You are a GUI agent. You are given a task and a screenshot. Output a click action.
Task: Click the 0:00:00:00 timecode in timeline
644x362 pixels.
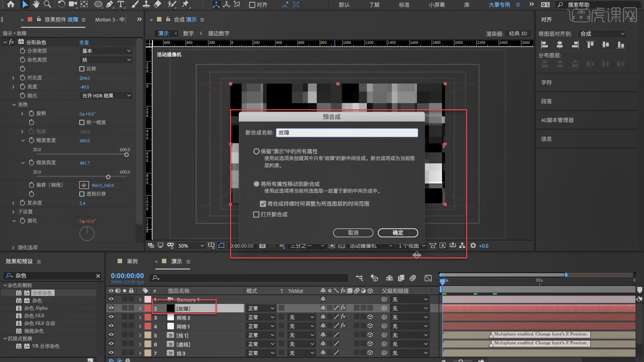(127, 276)
